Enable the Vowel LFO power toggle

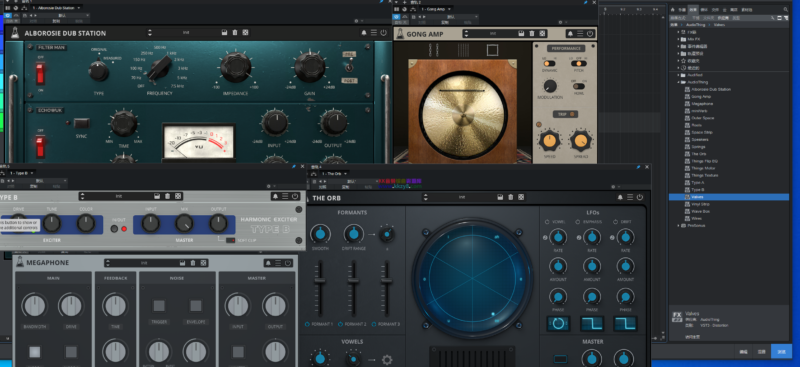coord(547,222)
